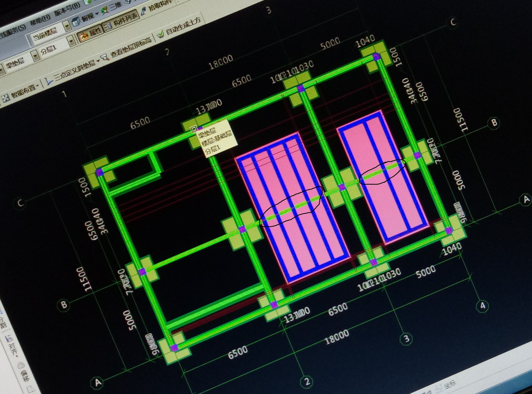Open the 帮助(H) help menu
The width and height of the screenshot is (532, 394).
pos(40,20)
